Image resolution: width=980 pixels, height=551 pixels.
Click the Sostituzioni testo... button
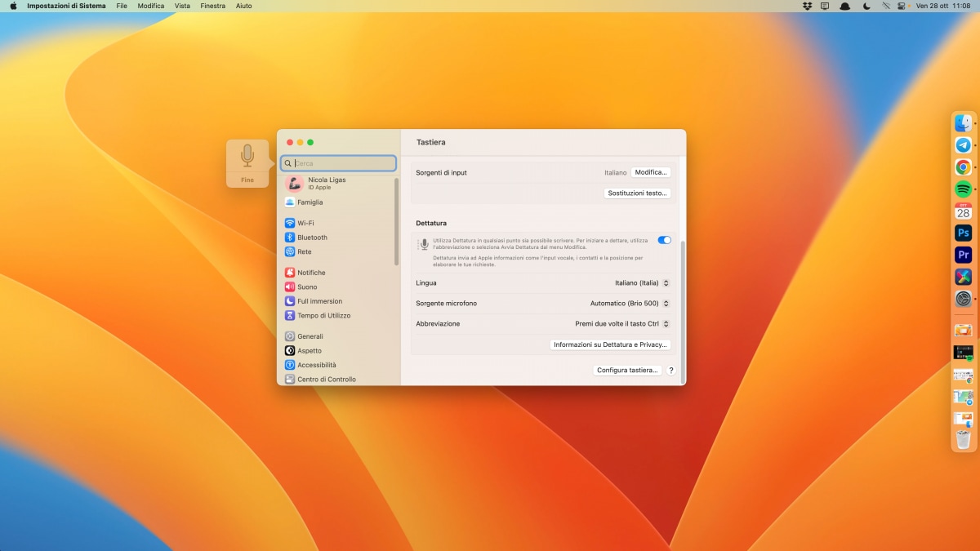coord(638,193)
